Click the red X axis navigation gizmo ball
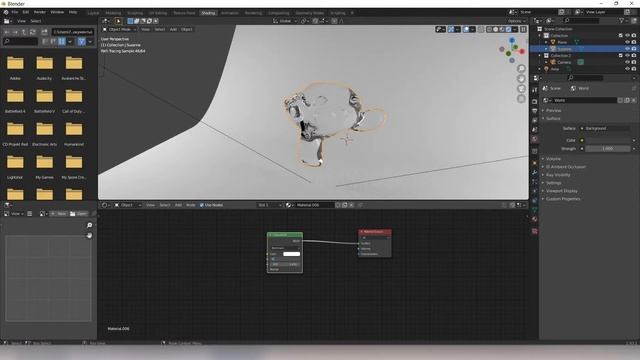The image size is (640, 360). 522,51
